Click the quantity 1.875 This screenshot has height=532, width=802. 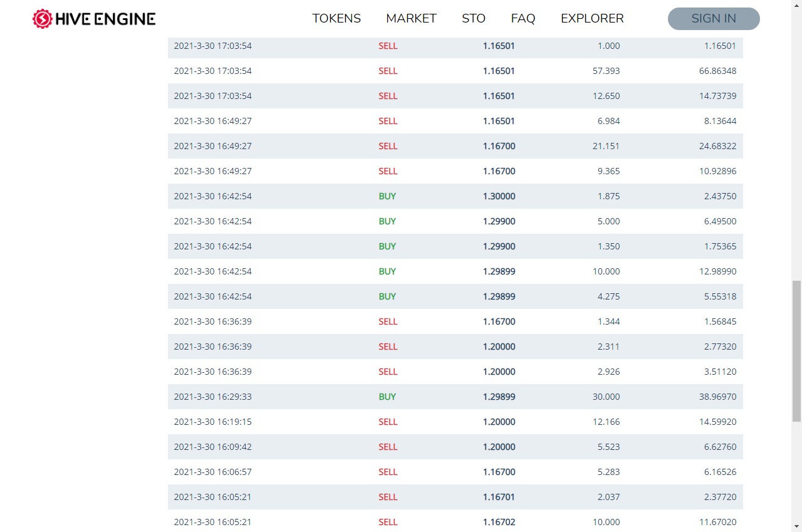click(x=608, y=196)
